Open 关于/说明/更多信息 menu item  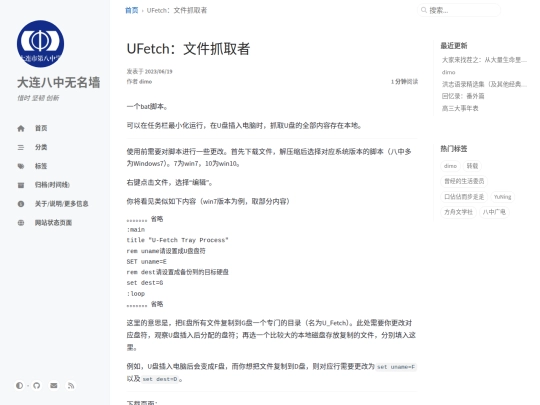tap(61, 204)
